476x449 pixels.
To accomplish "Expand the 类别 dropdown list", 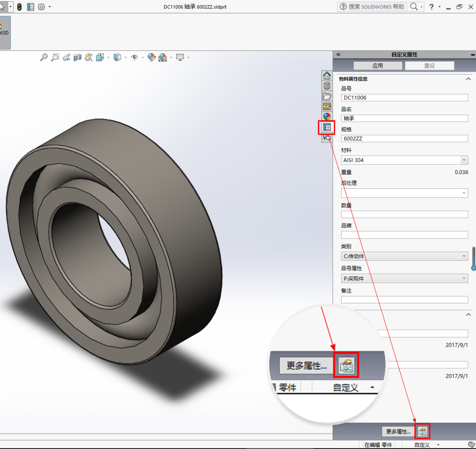I will click(464, 256).
